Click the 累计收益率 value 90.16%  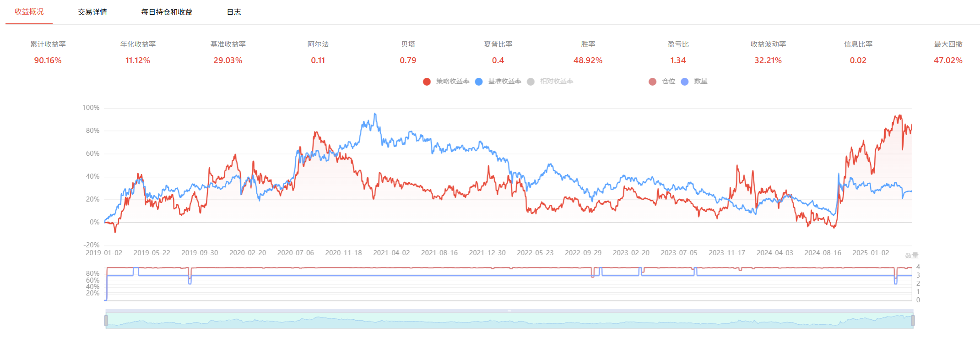(x=48, y=60)
